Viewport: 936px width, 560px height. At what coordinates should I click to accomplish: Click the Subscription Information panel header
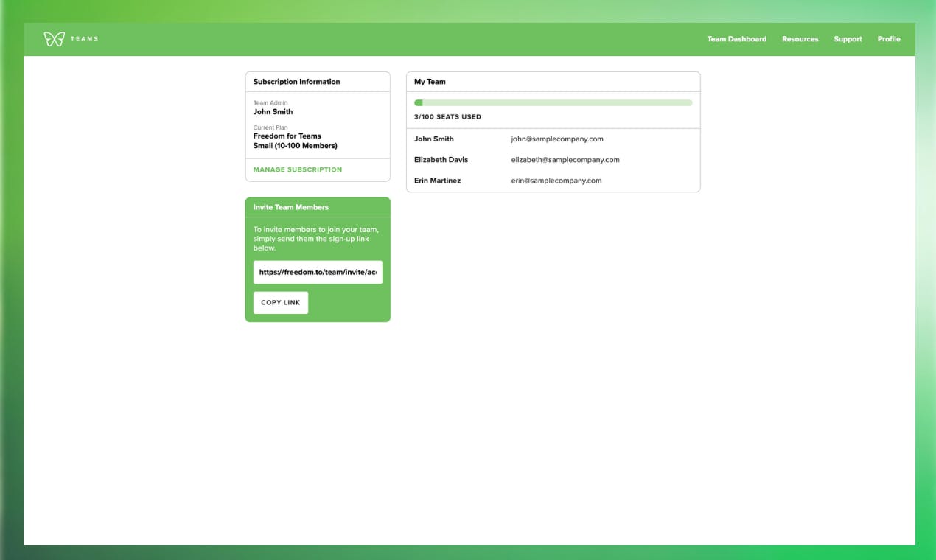click(318, 82)
